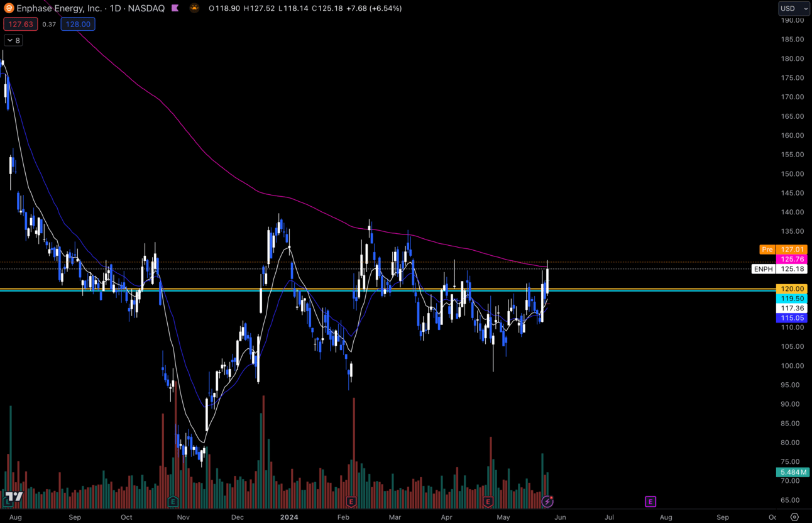The height and width of the screenshot is (523, 812).
Task: Click the Enphase Energy orange logo icon
Action: 9,8
